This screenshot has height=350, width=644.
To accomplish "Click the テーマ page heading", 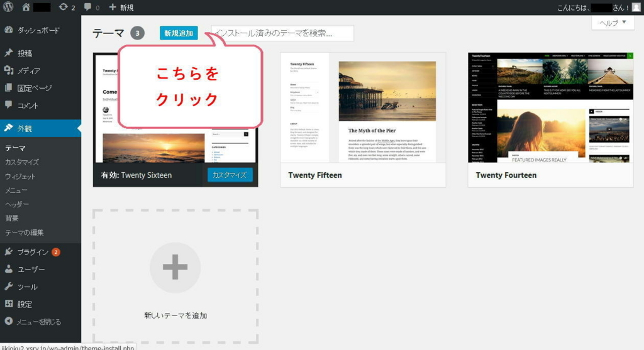I will [108, 33].
